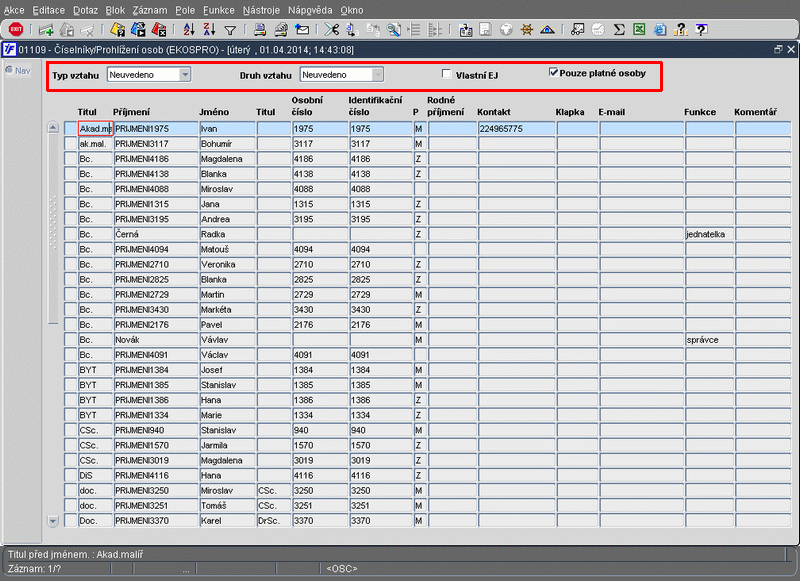Sort records ascending with A-Z icon
800x581 pixels.
(x=190, y=30)
